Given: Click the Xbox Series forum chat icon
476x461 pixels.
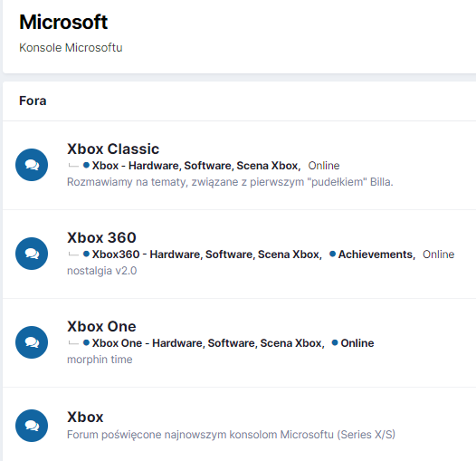Looking at the screenshot, I should click(32, 426).
